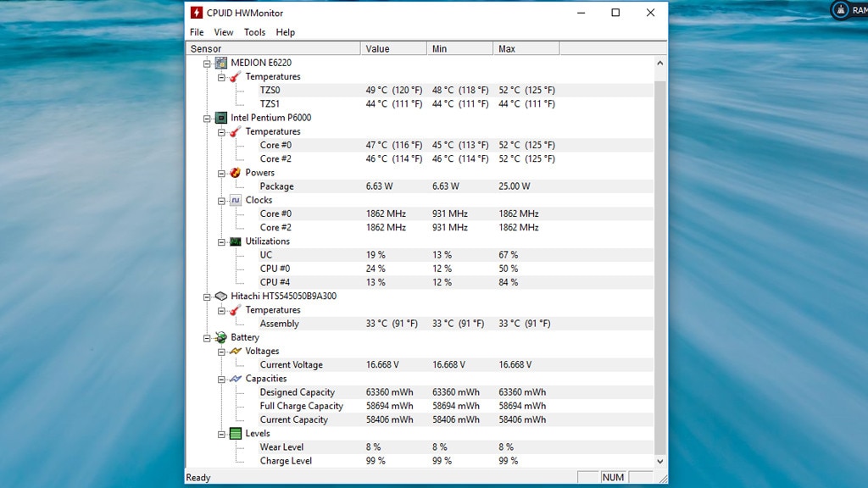
Task: Minimize the HWMonitor window
Action: 581,13
